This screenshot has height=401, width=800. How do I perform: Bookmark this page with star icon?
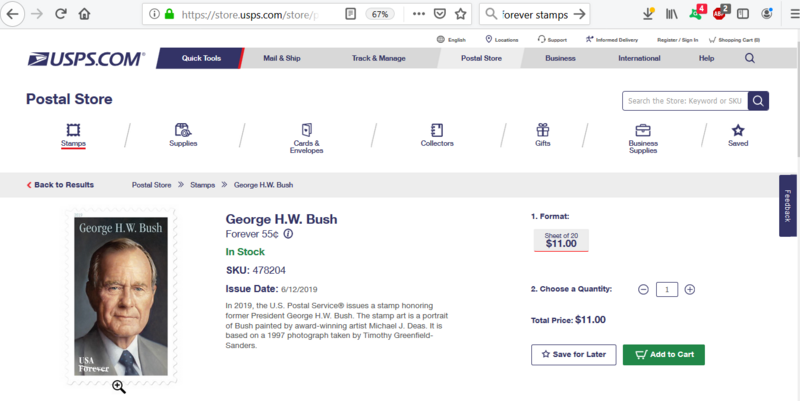point(461,14)
